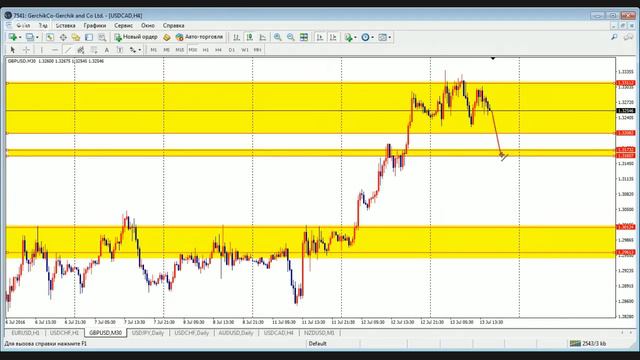Screen dimensions: 640x360
Task: Select the Text tool labeled A
Action: 107,50
